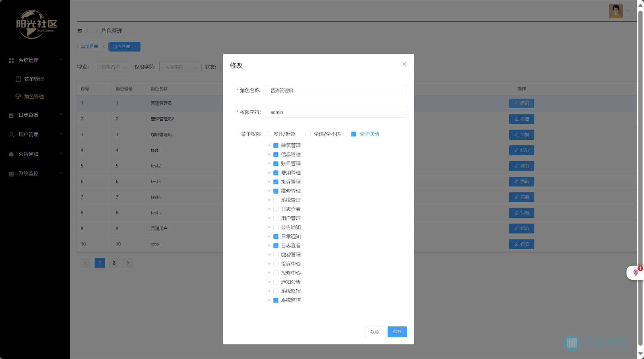Expand the 报修中心 tree node arrow
This screenshot has width=644, height=359.
(269, 273)
